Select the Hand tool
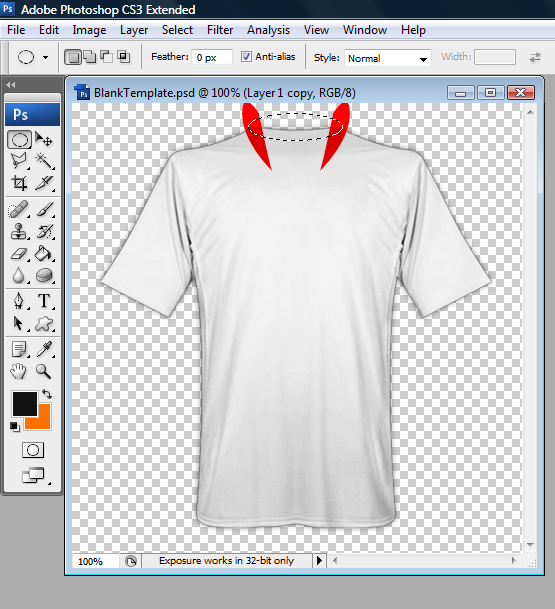The height and width of the screenshot is (609, 555). pos(18,372)
